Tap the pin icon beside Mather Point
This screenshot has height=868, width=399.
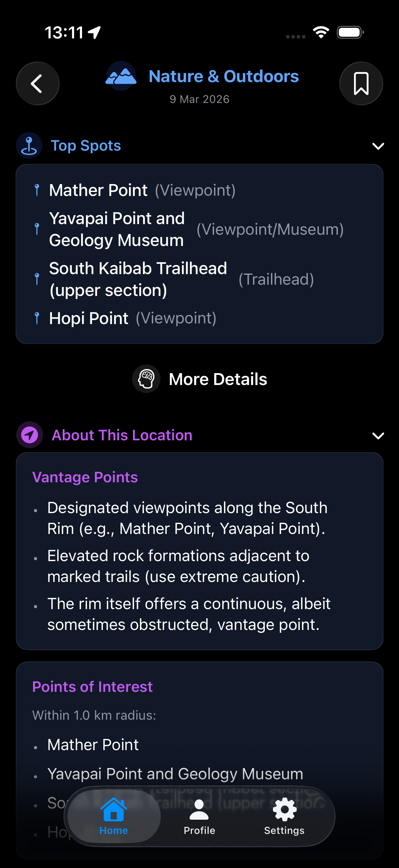[37, 190]
